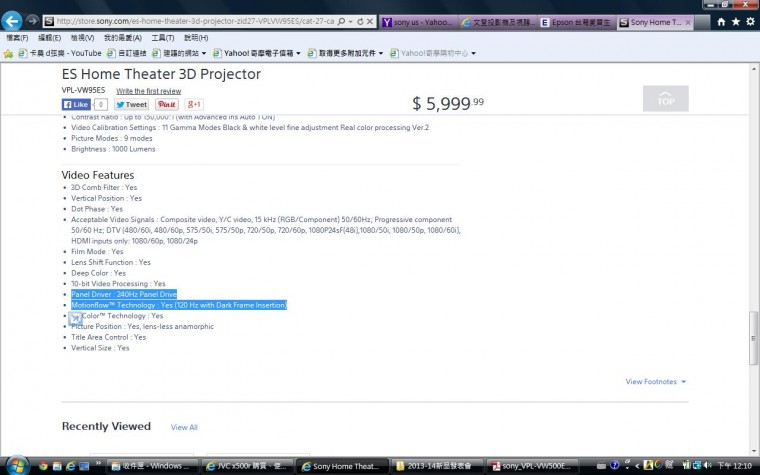
Task: Open browser Tools gear icon
Action: [750, 20]
